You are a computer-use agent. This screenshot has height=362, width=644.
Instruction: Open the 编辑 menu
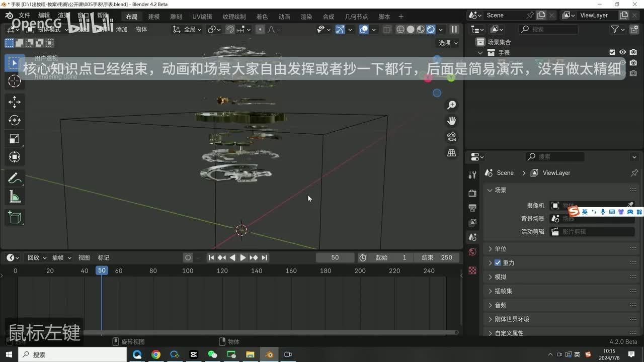44,16
